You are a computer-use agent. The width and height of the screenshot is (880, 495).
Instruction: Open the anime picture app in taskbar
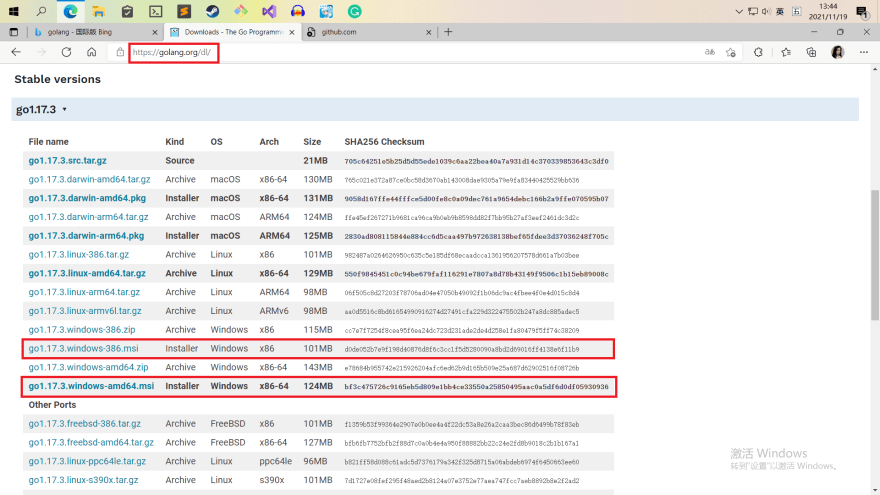(x=326, y=11)
